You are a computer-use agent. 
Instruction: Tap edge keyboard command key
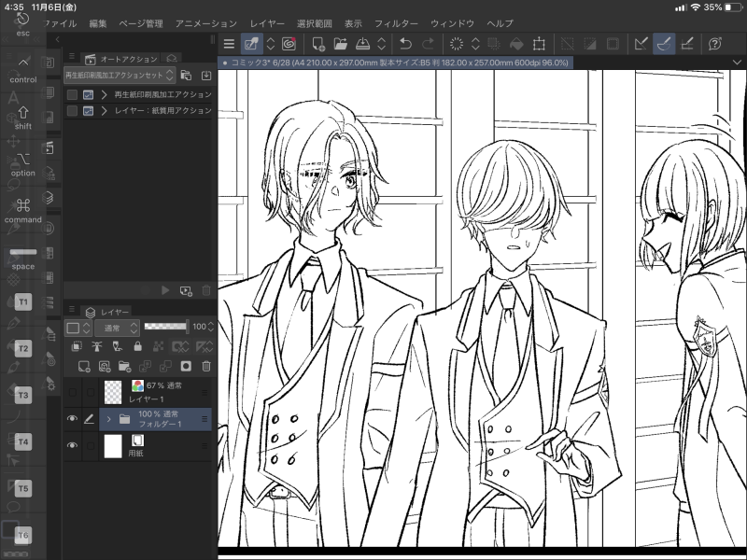pos(22,211)
